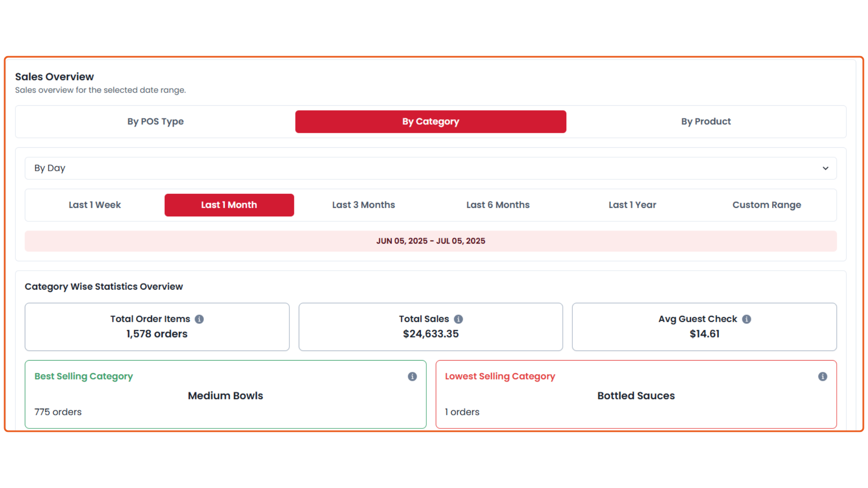Switch to the By POS Type tab

tap(155, 122)
